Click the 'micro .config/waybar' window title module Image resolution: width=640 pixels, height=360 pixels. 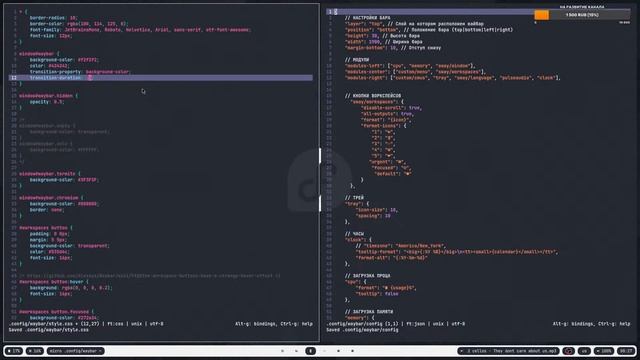point(76,351)
